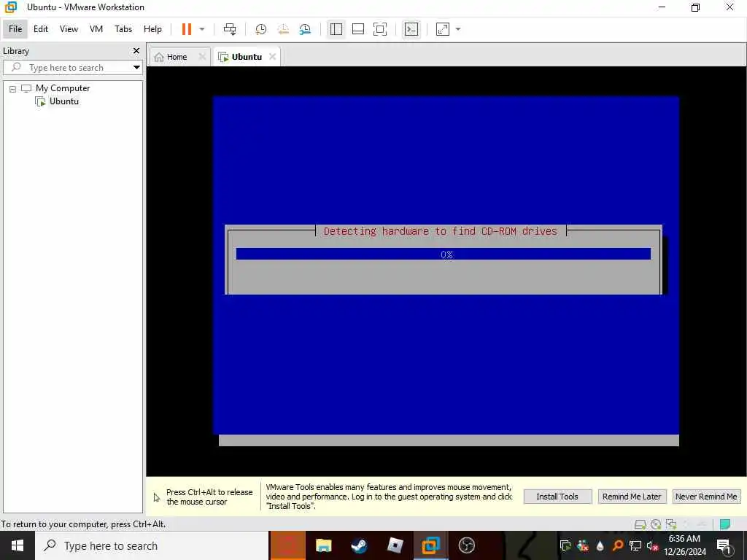This screenshot has width=747, height=560.
Task: Toggle the thumbnail bar view icon
Action: click(357, 29)
